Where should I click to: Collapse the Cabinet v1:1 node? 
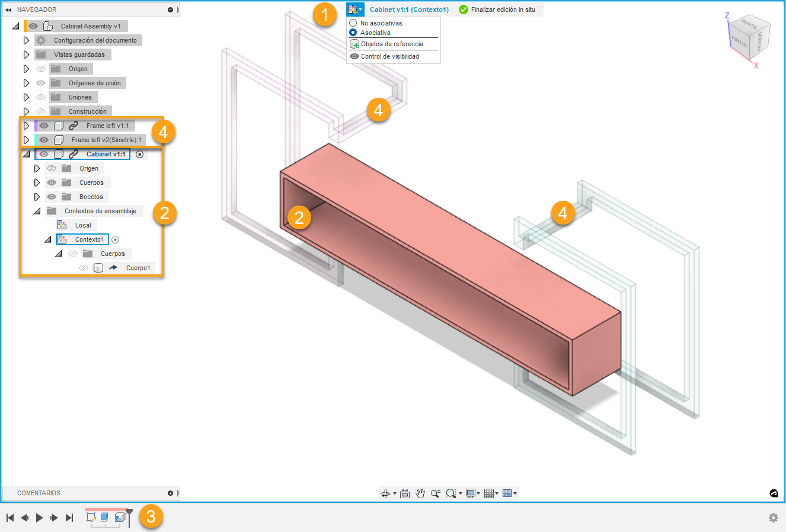click(x=26, y=154)
